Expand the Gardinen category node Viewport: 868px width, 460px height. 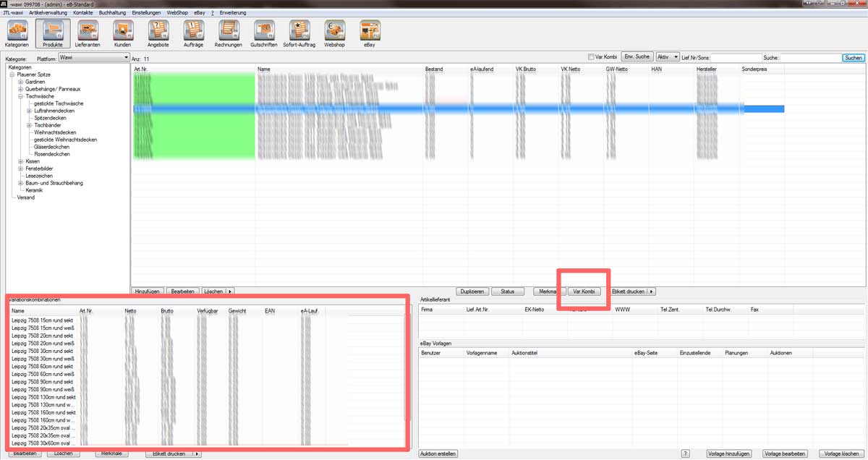[x=21, y=82]
